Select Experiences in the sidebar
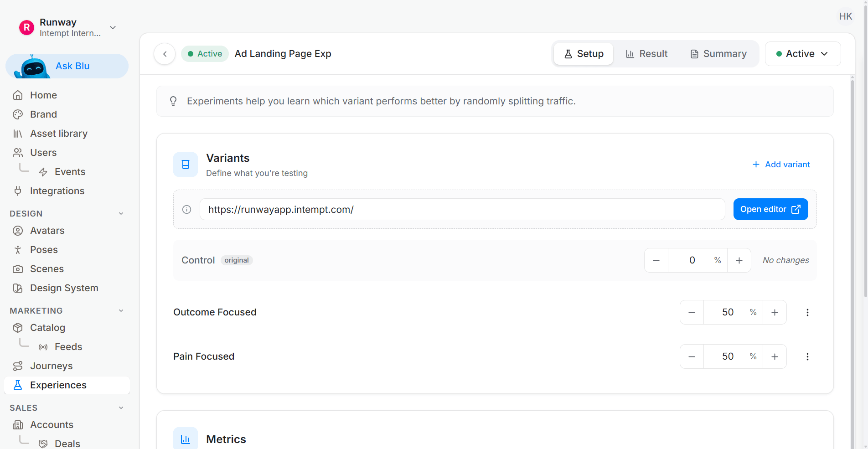 (x=67, y=385)
